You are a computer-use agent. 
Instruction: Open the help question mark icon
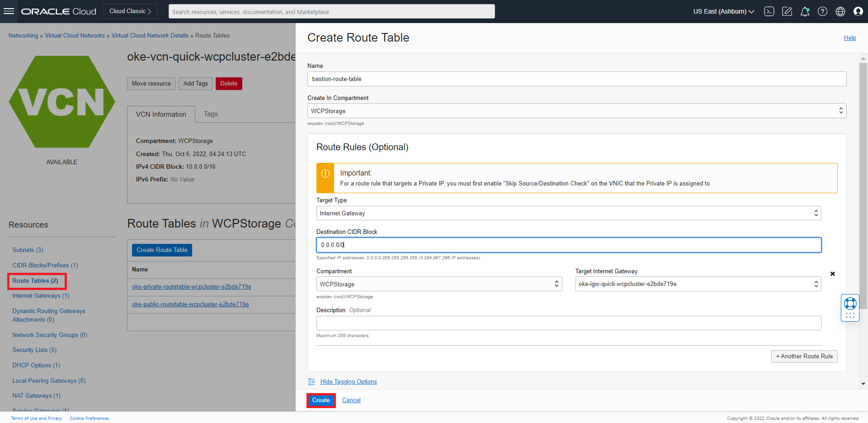[822, 11]
